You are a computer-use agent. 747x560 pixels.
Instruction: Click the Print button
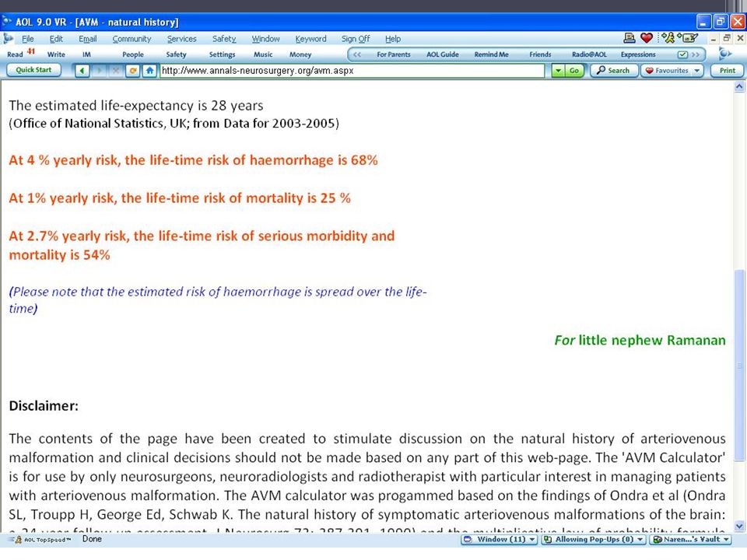point(727,71)
